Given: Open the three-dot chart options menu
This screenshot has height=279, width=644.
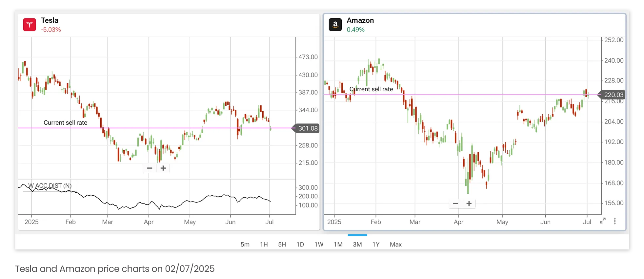Looking at the screenshot, I should click(x=614, y=221).
